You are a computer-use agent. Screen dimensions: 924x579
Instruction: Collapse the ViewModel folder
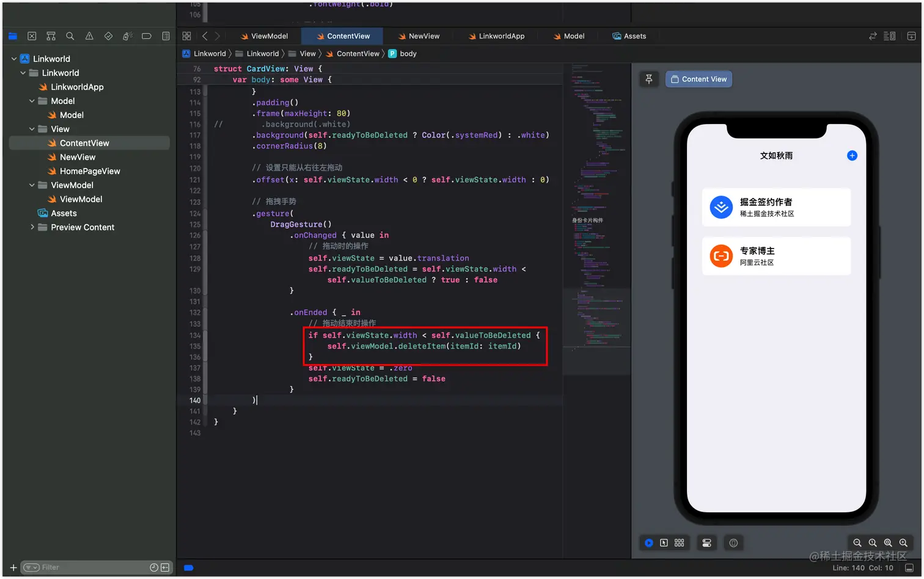[x=32, y=185]
